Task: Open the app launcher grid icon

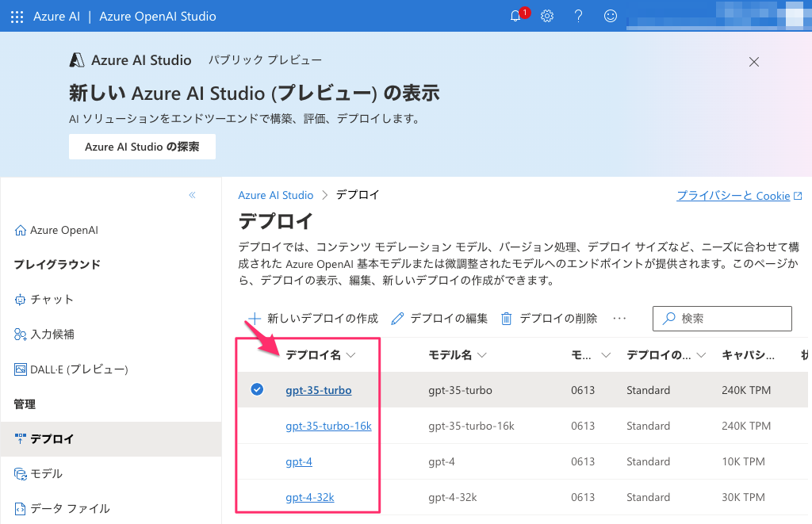Action: pyautogui.click(x=17, y=17)
